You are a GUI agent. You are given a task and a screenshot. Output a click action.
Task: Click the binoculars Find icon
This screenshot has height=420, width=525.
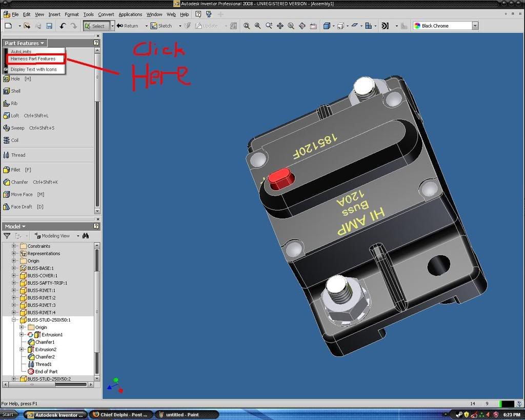tap(86, 236)
